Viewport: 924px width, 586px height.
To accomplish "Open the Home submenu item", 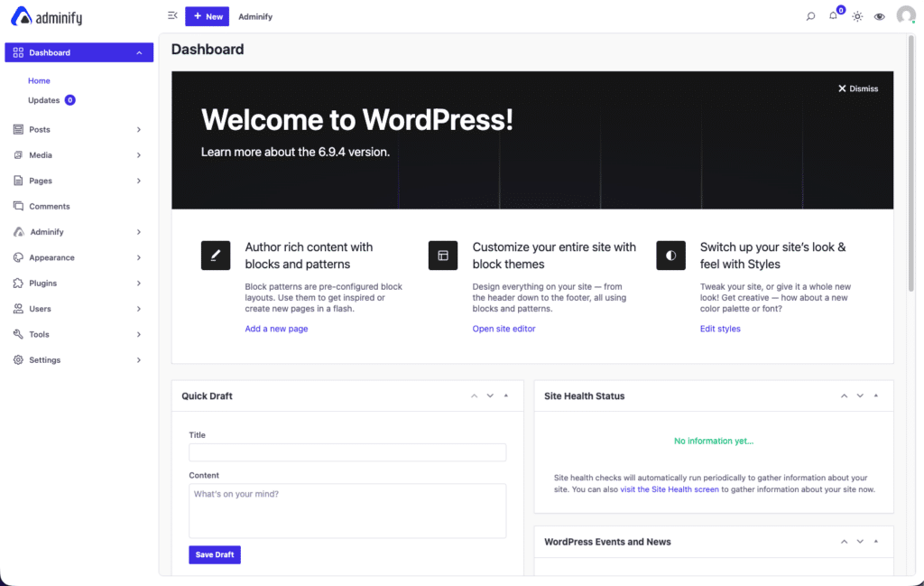I will (x=39, y=80).
